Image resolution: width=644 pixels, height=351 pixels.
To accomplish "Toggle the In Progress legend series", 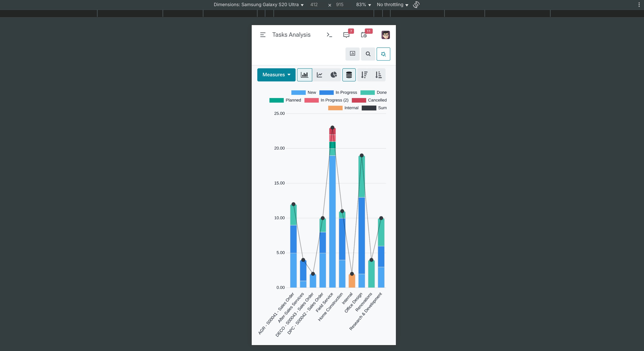I will tap(338, 93).
